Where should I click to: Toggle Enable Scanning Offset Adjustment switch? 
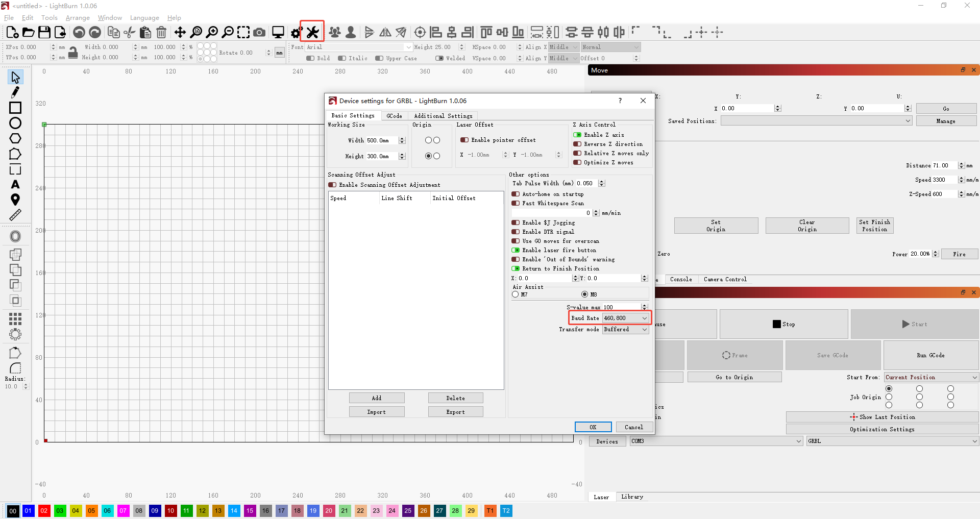332,185
